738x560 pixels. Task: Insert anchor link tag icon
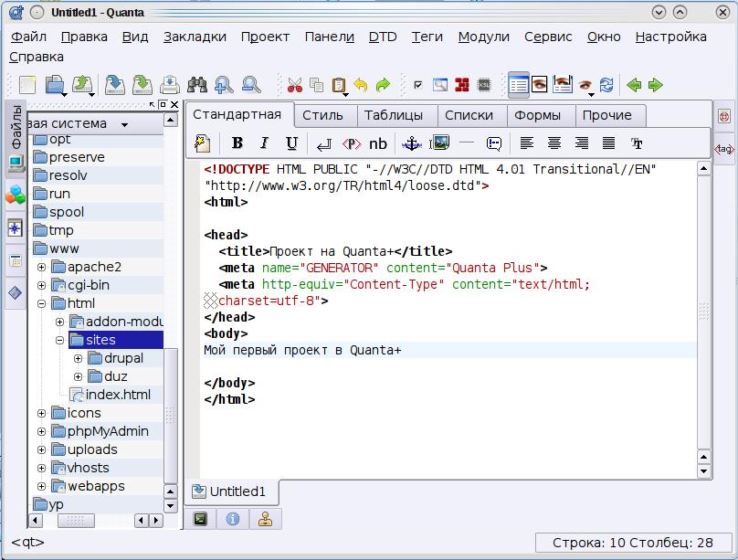click(411, 143)
